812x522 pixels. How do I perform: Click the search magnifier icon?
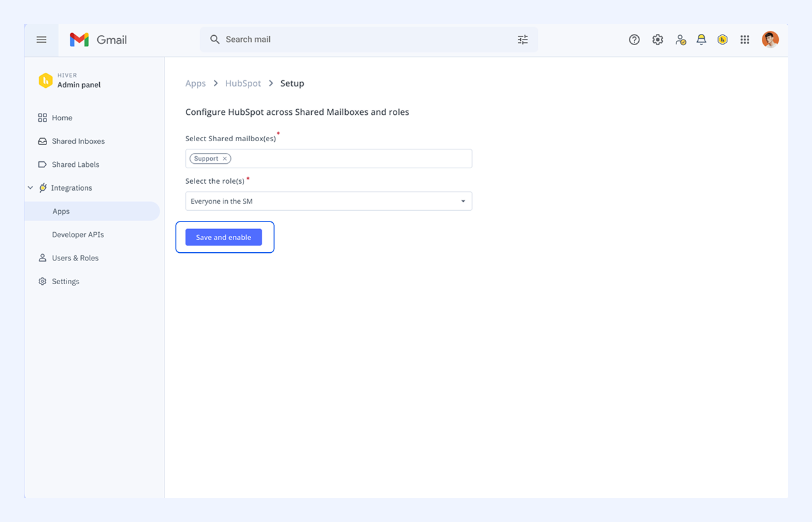215,40
